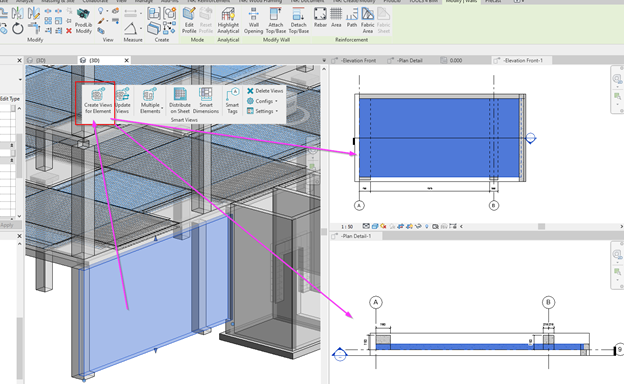
Task: Click the navigation wheel in elevation view
Action: [x=617, y=78]
